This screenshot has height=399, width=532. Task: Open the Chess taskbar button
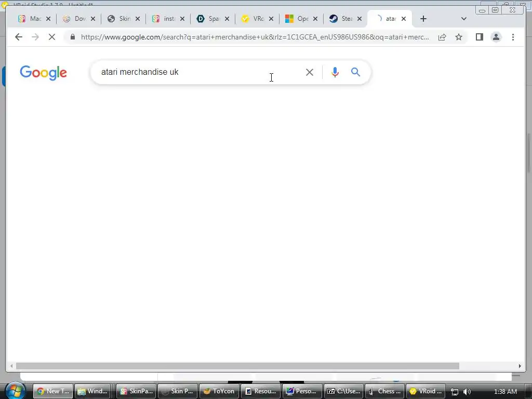(385, 391)
